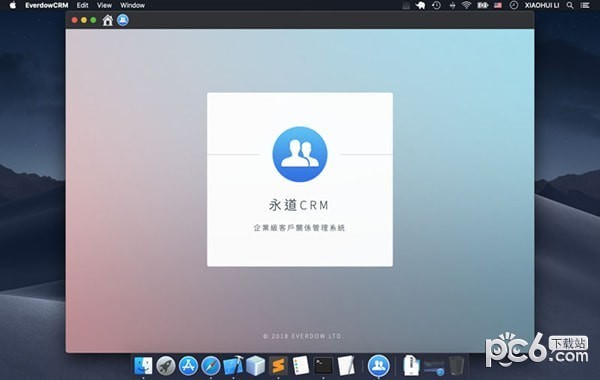This screenshot has height=380, width=600.
Task: Open Reminders list icon in dock
Action: pyautogui.click(x=301, y=366)
